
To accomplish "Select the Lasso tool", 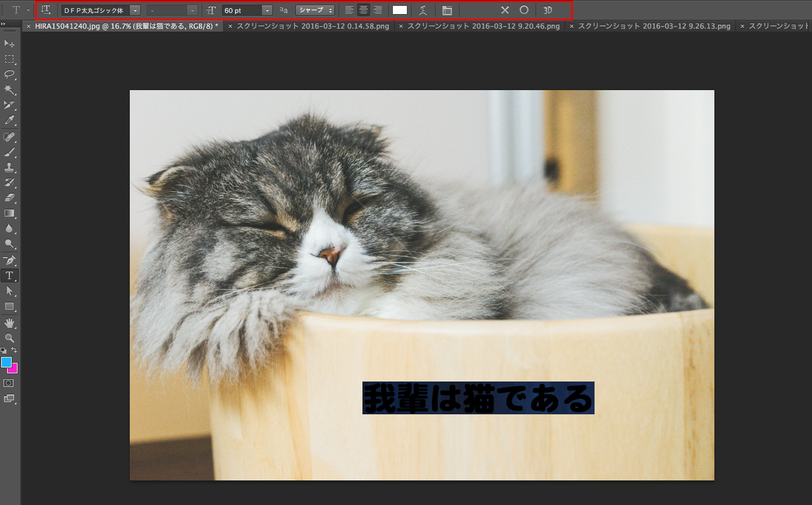I will (x=9, y=74).
